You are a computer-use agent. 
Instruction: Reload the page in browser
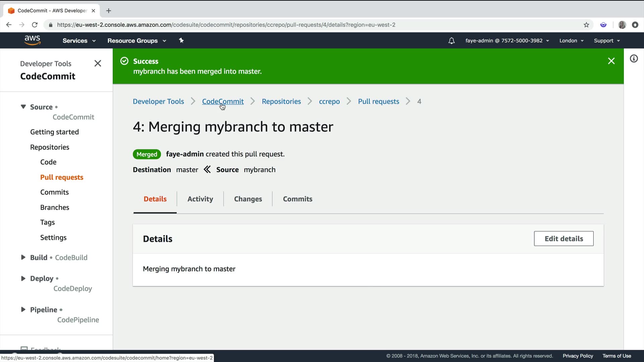pyautogui.click(x=35, y=25)
